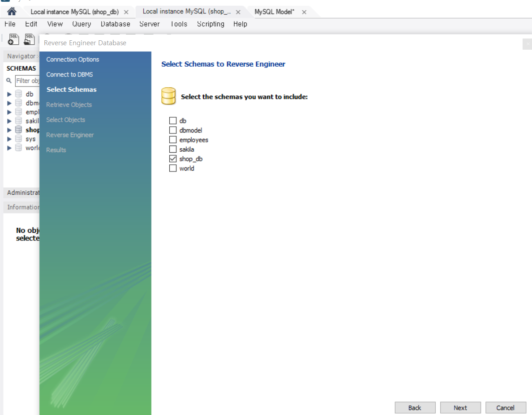Expand the db schema tree node
This screenshot has height=415, width=532.
(x=9, y=94)
